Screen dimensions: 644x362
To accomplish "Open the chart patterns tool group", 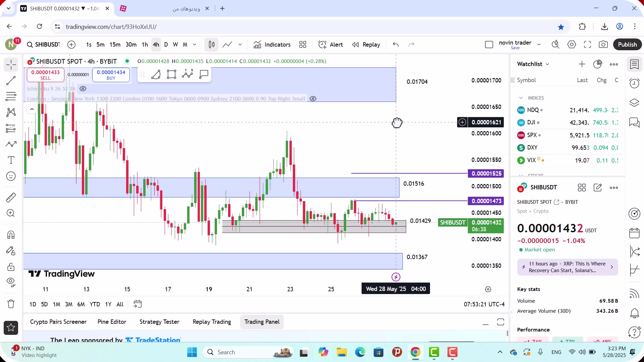I will tap(11, 112).
